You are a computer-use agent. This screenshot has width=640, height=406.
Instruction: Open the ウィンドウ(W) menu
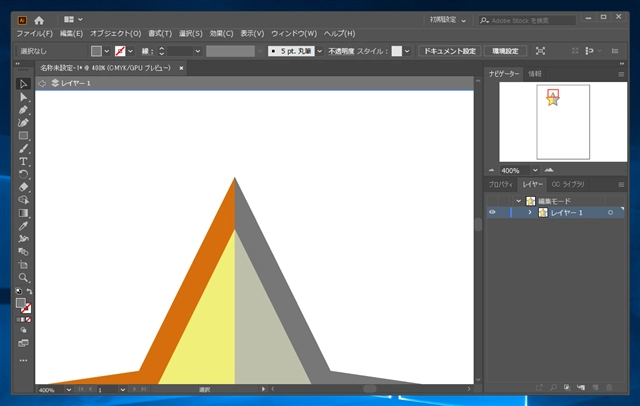pos(294,33)
